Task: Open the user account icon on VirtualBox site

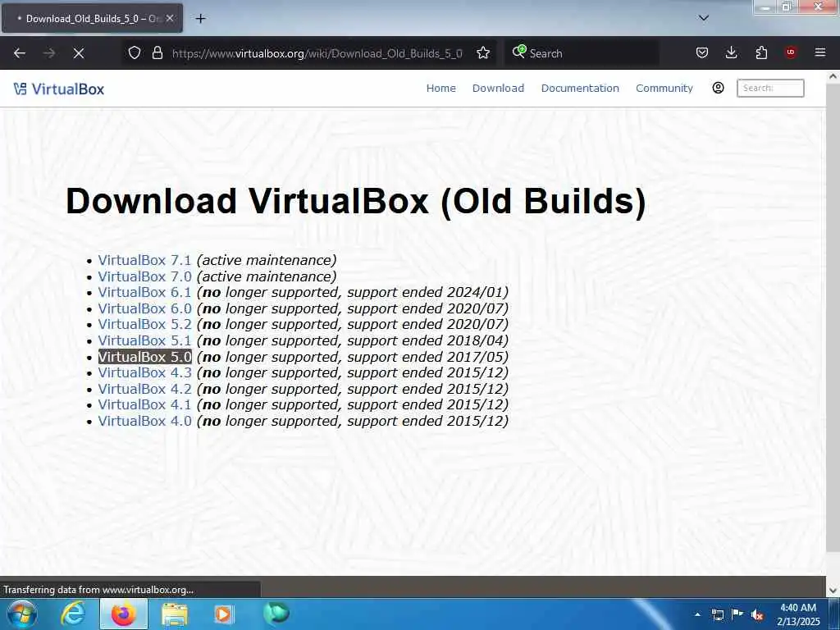Action: click(x=718, y=88)
